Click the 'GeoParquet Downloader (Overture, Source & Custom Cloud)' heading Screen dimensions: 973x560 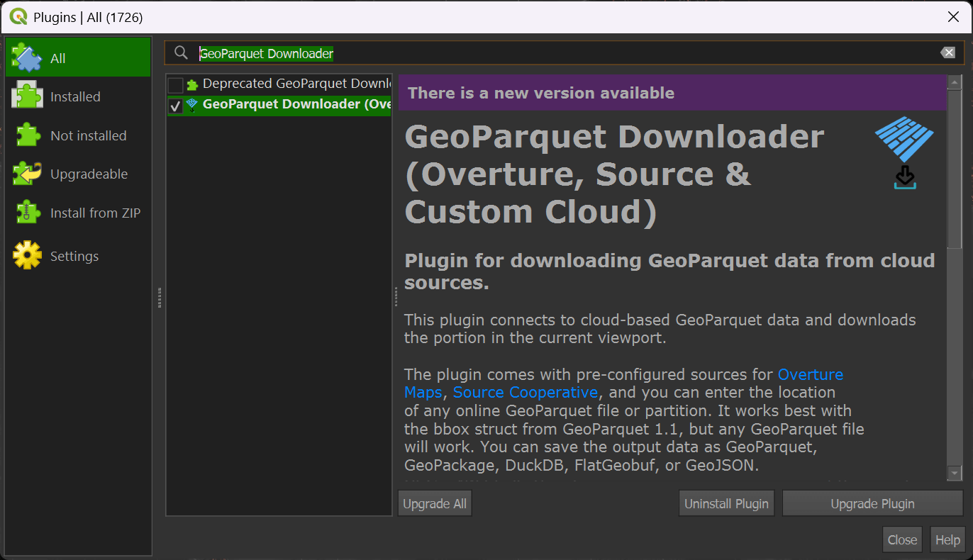tap(614, 174)
